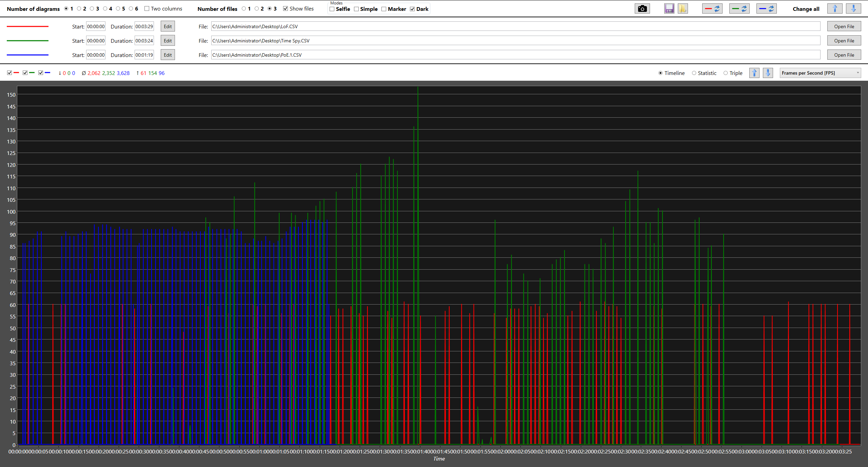This screenshot has height=467, width=868.
Task: Hide the red line series checkbox
Action: point(9,73)
